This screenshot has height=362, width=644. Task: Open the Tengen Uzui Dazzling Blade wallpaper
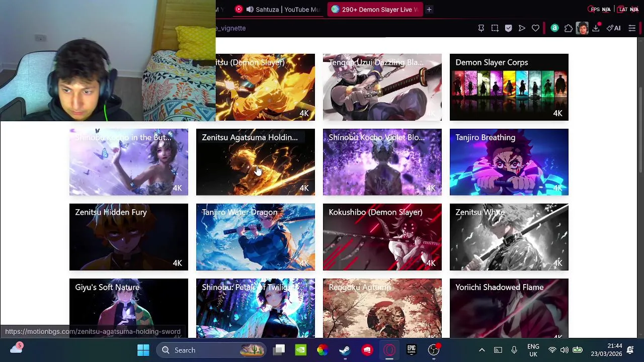tap(382, 87)
